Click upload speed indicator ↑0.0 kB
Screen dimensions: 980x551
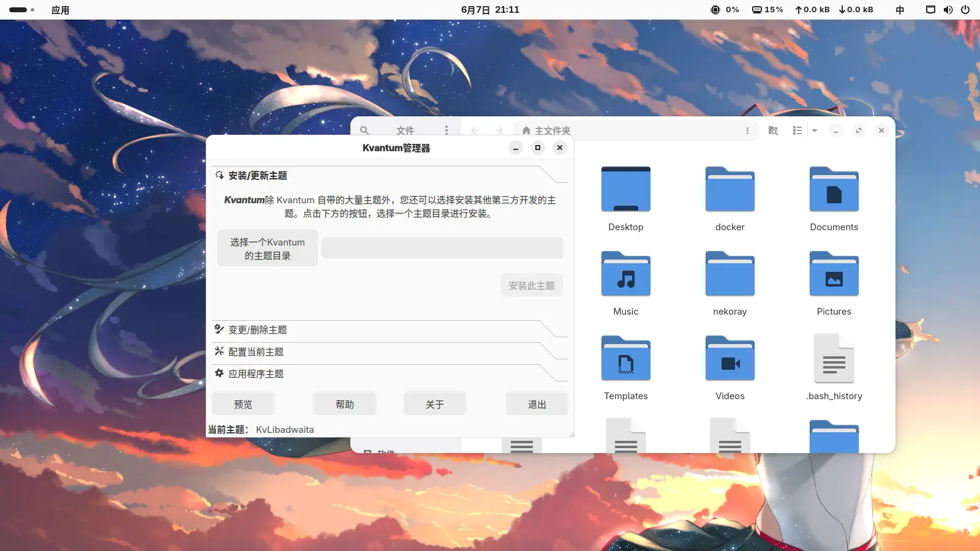[812, 10]
